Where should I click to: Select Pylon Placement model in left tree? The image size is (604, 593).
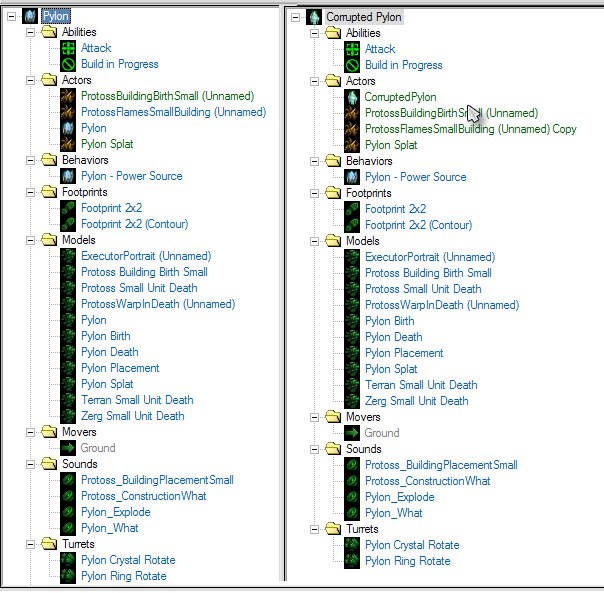pyautogui.click(x=120, y=368)
